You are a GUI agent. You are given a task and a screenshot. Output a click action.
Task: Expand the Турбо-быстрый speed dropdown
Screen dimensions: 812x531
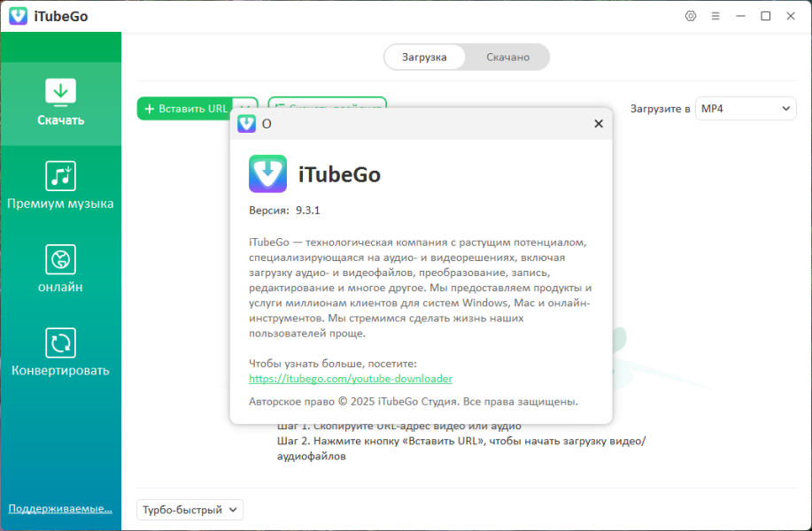point(189,510)
